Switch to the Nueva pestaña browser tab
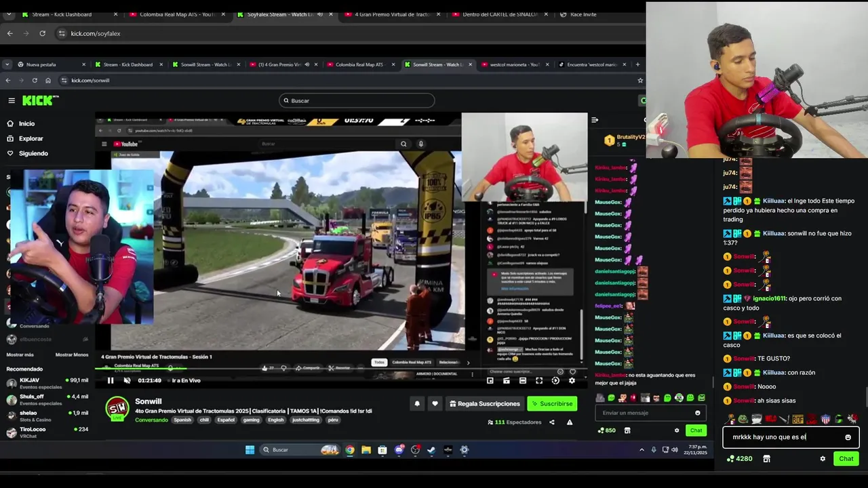868x488 pixels. click(50, 64)
